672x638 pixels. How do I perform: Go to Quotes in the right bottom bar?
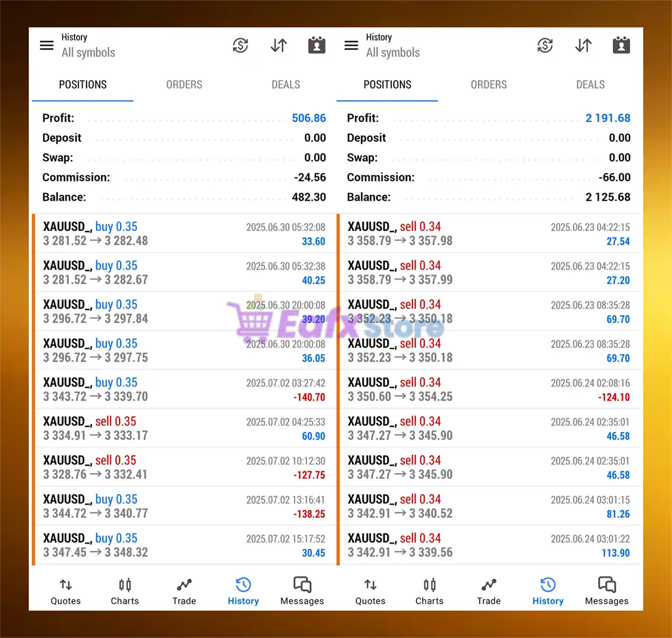coord(370,591)
